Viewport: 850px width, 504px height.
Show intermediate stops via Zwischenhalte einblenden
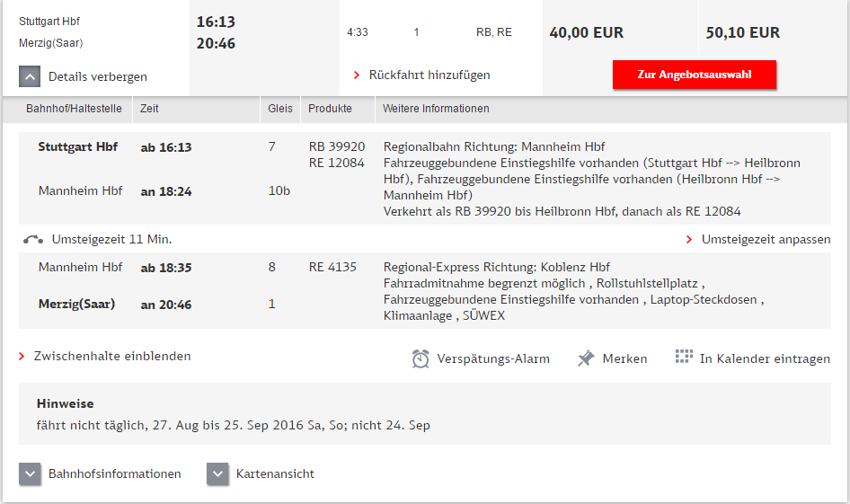[x=112, y=357]
